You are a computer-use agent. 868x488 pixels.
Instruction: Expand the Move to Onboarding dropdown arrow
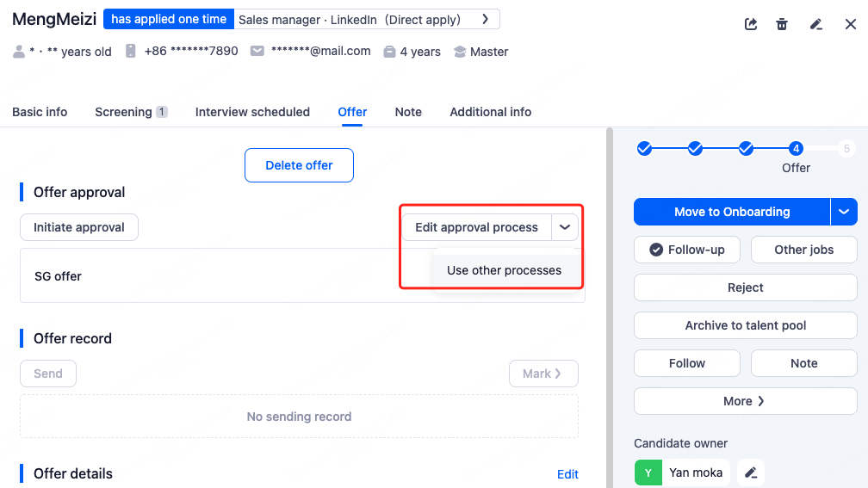click(844, 212)
